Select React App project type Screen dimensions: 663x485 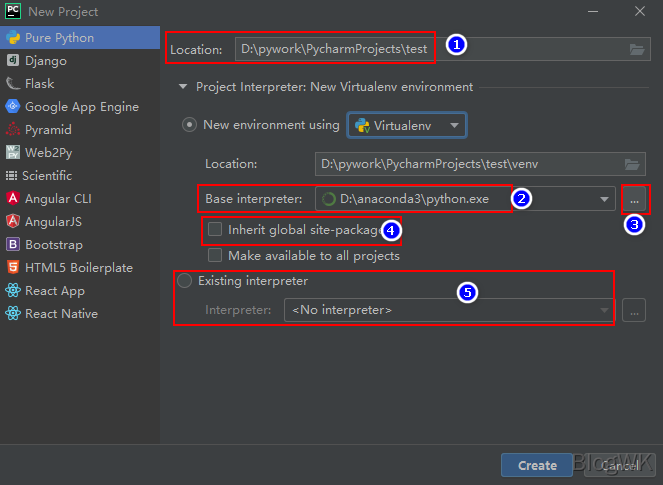pyautogui.click(x=80, y=290)
